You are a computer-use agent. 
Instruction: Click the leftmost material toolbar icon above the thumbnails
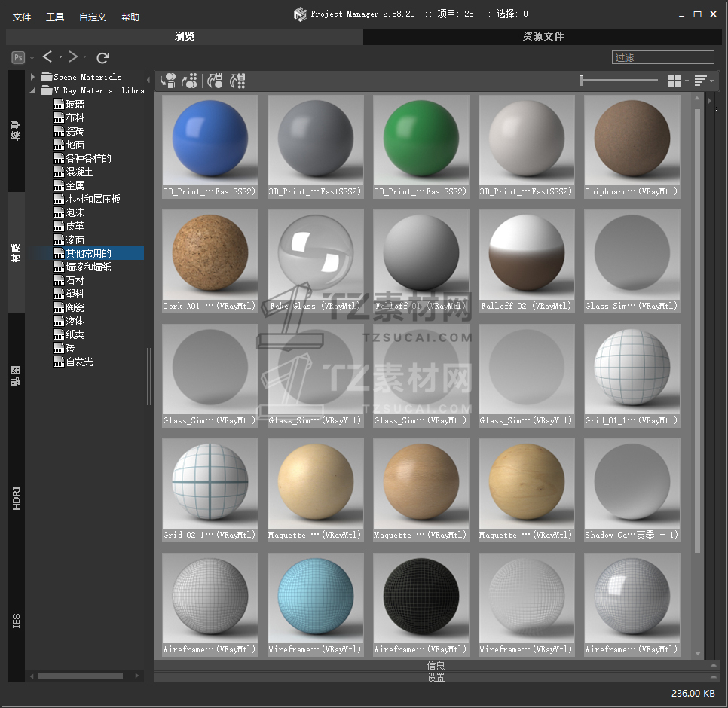[169, 81]
